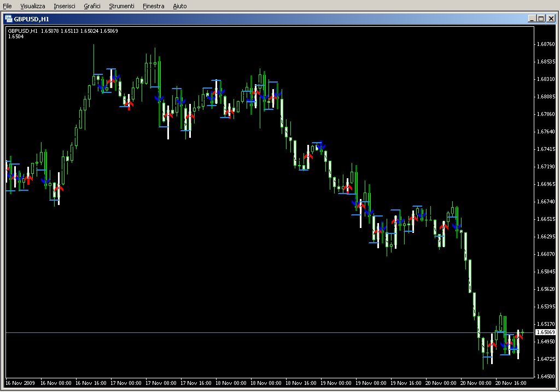Click time axis label 16 Nov 08:00
Viewport: 560px width, 392px height.
click(x=56, y=383)
